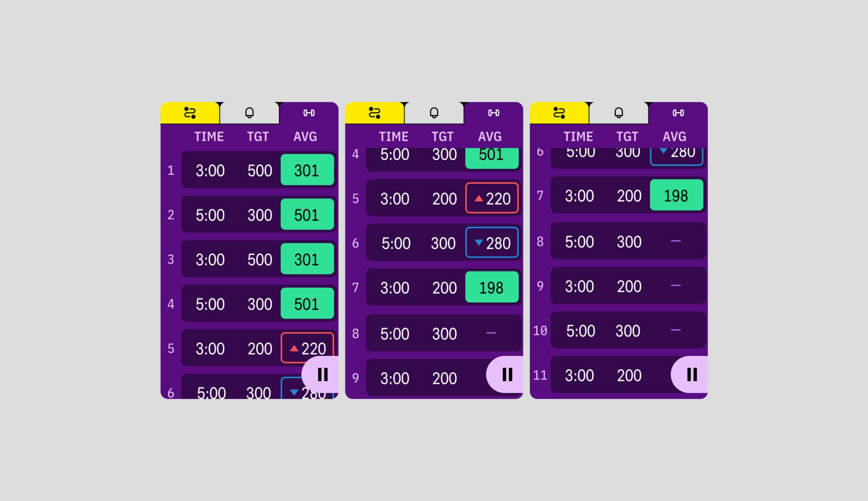Open the bell tab in the middle panel
The image size is (868, 501).
[434, 113]
